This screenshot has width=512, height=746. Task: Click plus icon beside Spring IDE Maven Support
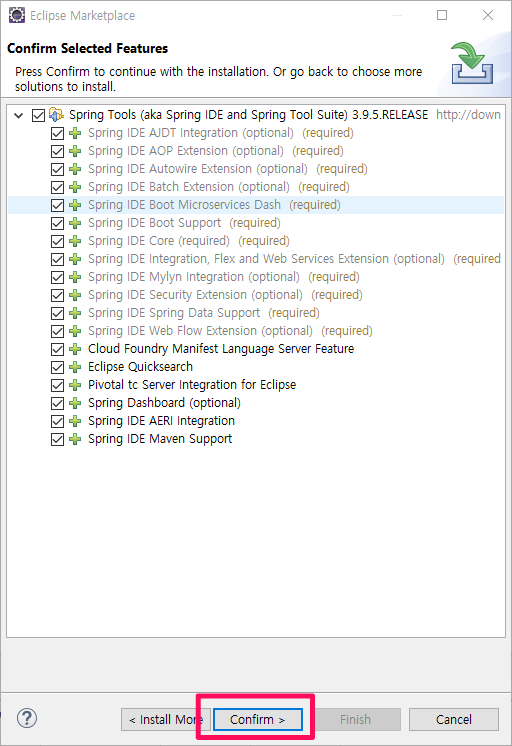[75, 439]
